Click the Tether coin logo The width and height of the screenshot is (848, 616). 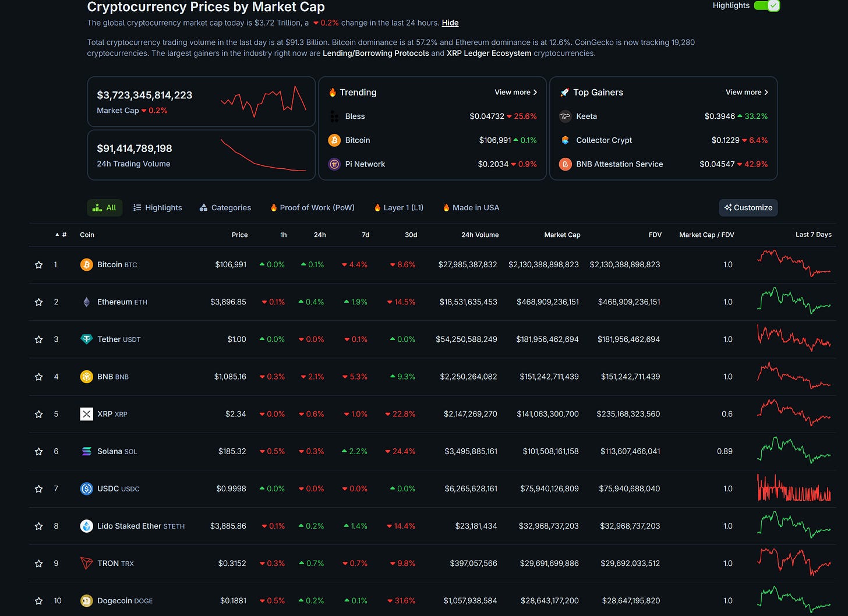pyautogui.click(x=86, y=339)
